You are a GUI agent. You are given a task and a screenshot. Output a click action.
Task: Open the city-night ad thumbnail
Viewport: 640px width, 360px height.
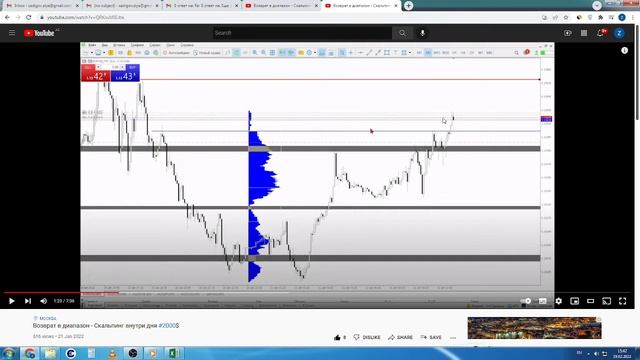(x=534, y=328)
